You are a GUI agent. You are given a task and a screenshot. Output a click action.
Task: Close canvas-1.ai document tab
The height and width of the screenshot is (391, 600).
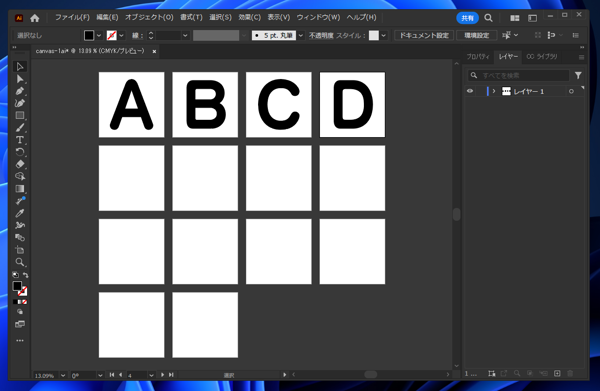click(x=154, y=51)
